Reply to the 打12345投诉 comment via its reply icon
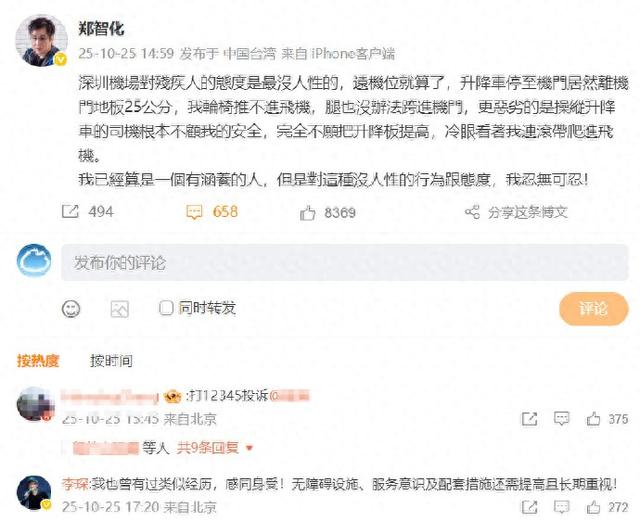Viewport: 640px width, 521px height. click(562, 418)
